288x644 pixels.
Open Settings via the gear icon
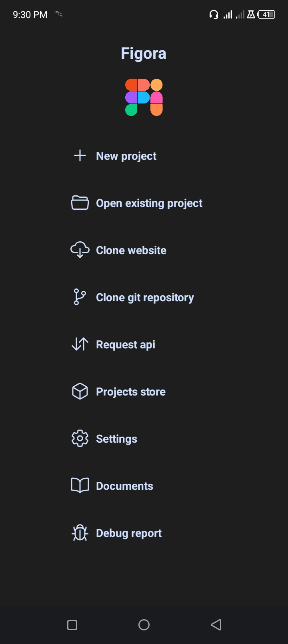click(80, 438)
